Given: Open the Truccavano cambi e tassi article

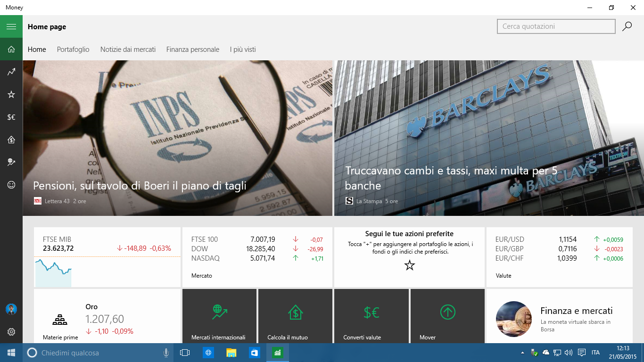Looking at the screenshot, I should pos(489,138).
